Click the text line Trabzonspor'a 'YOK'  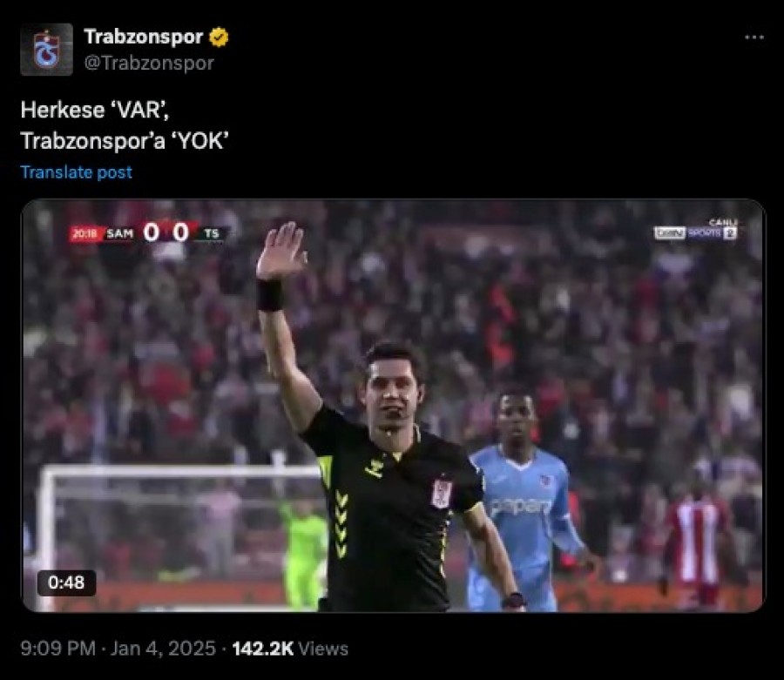pos(125,141)
